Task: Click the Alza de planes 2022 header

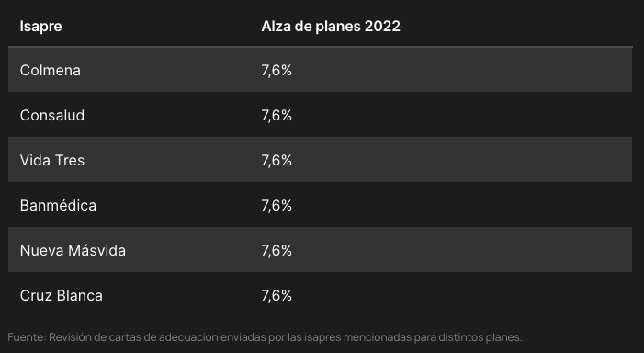Action: click(x=331, y=27)
